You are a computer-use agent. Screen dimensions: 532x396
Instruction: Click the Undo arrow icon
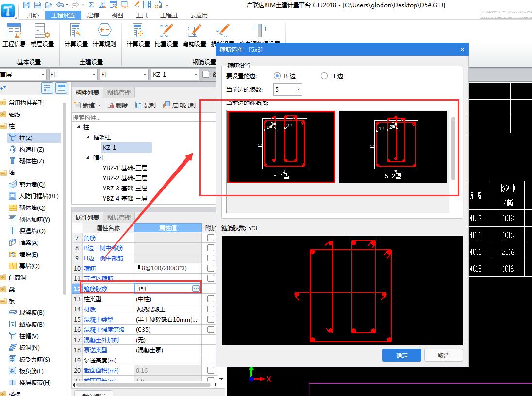[60, 5]
